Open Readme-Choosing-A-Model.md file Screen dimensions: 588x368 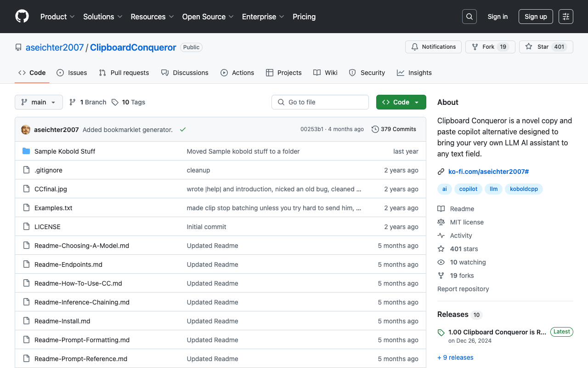(x=82, y=246)
